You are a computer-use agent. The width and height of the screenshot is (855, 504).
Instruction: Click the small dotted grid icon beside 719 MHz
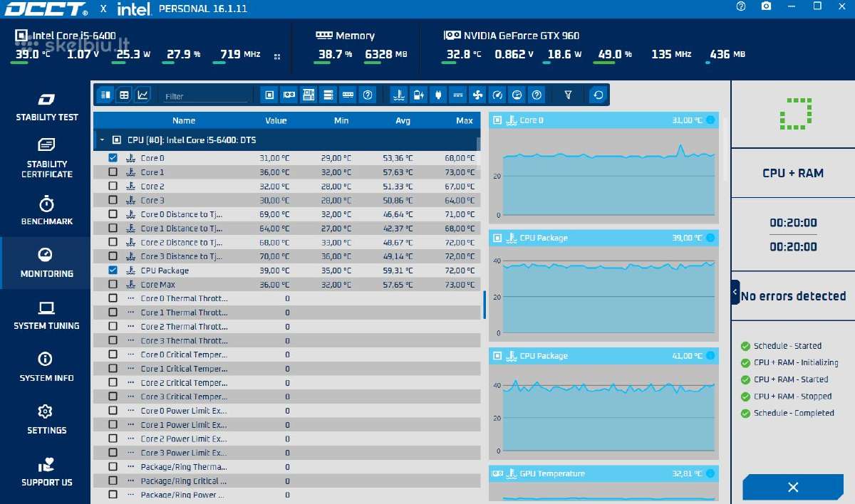click(x=277, y=56)
